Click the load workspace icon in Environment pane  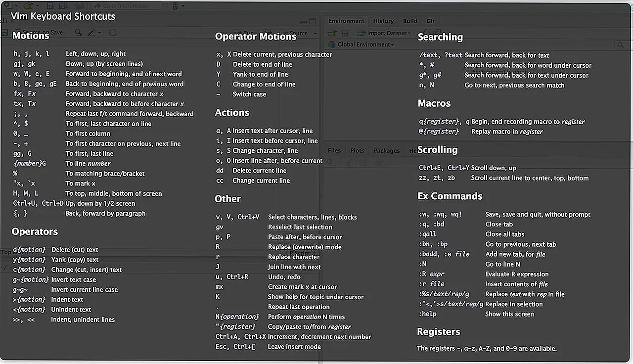click(332, 33)
